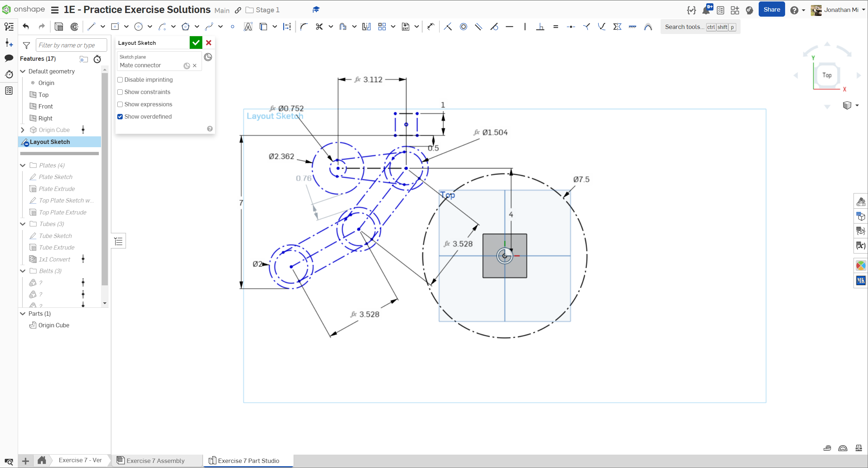This screenshot has width=868, height=468.
Task: Click the Sketch fillet tool
Action: tap(304, 26)
